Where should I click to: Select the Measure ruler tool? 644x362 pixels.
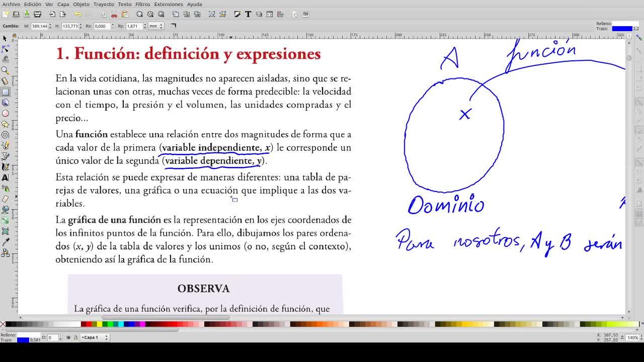point(5,81)
